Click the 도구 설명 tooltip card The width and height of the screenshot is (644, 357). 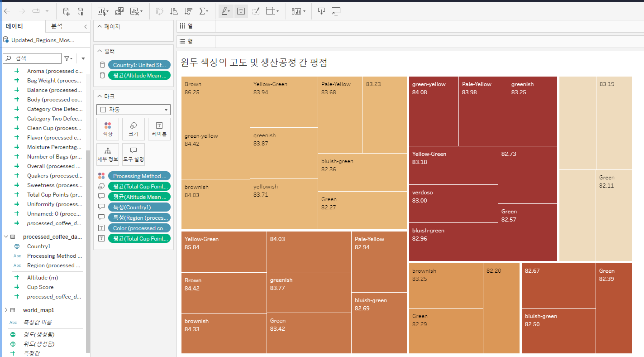point(134,154)
